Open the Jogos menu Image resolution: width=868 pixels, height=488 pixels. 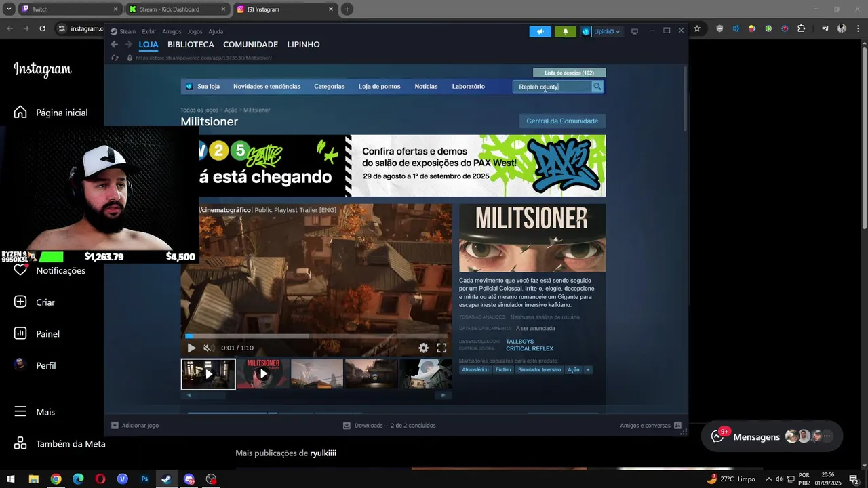click(x=195, y=31)
